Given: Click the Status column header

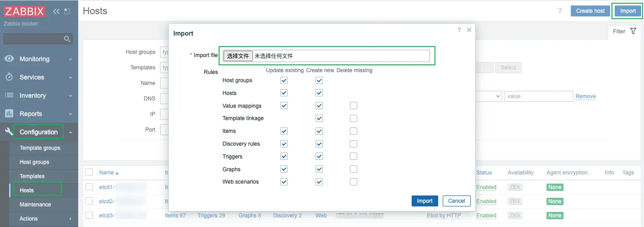Looking at the screenshot, I should (484, 173).
